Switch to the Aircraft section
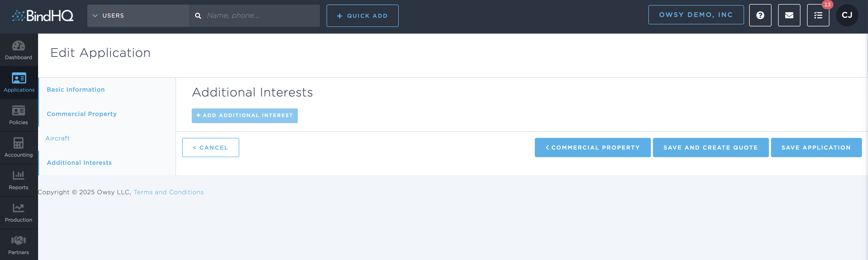The image size is (868, 260). pyautogui.click(x=58, y=138)
